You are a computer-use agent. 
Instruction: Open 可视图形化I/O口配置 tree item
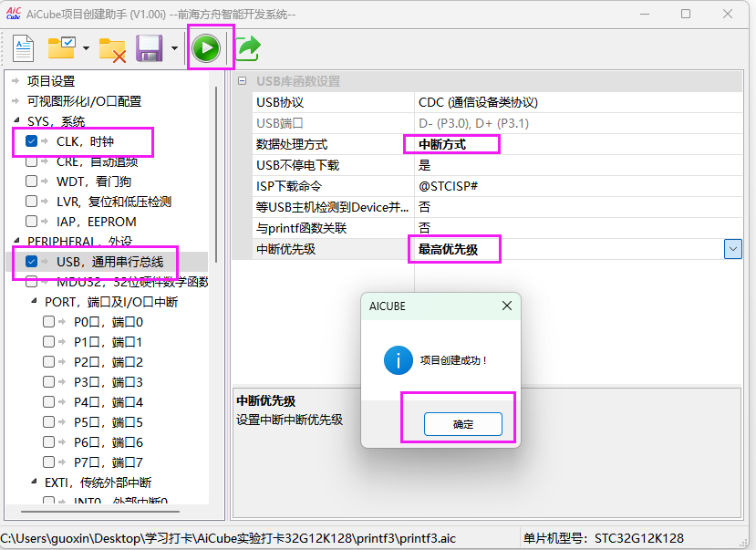point(85,101)
